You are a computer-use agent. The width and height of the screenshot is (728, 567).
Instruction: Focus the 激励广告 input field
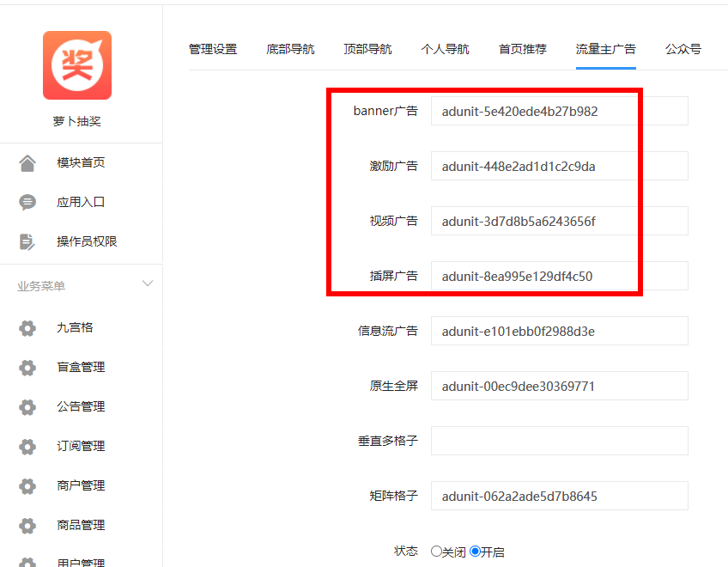[x=560, y=166]
